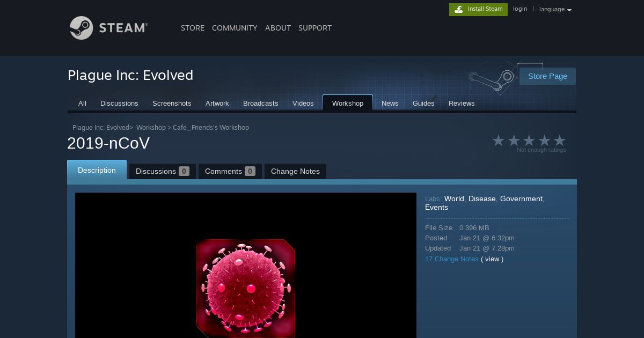Click the Plague Inc: Evolved breadcrumb

101,128
